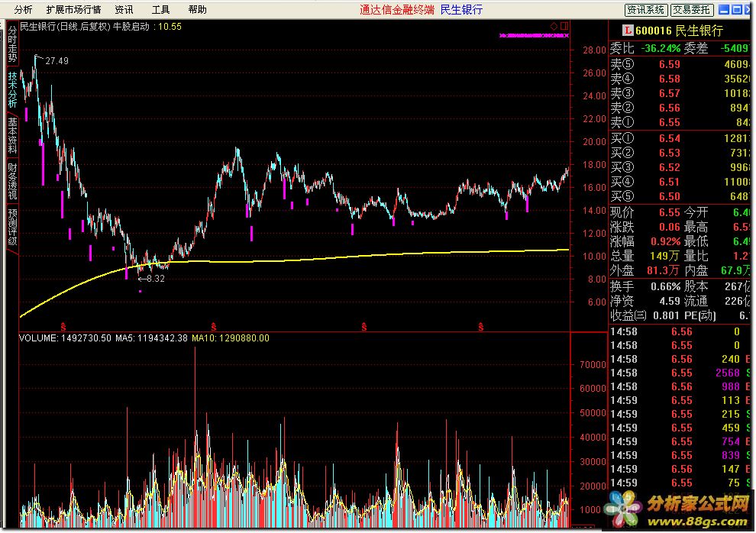756x533 pixels.
Task: Click the MA5: 1194342.38 label
Action: pos(151,338)
